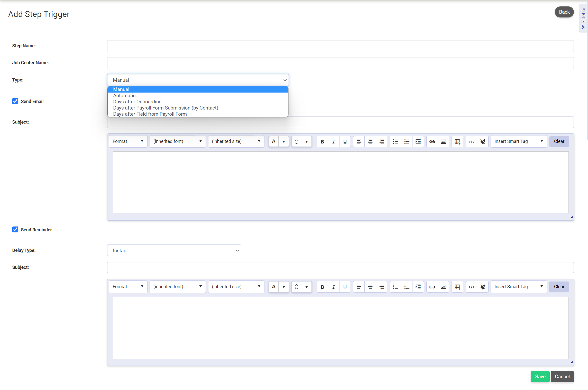Image resolution: width=588 pixels, height=390 pixels.
Task: Expand Format dropdown in reminder editor
Action: pos(128,287)
